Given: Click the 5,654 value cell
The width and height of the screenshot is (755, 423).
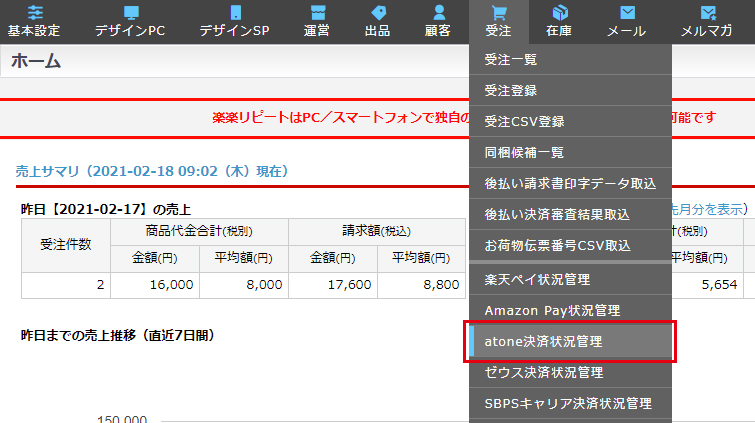Looking at the screenshot, I should click(x=706, y=285).
